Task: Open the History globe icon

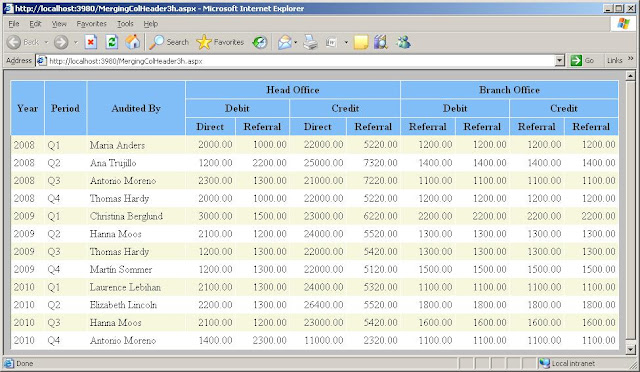Action: [260, 42]
